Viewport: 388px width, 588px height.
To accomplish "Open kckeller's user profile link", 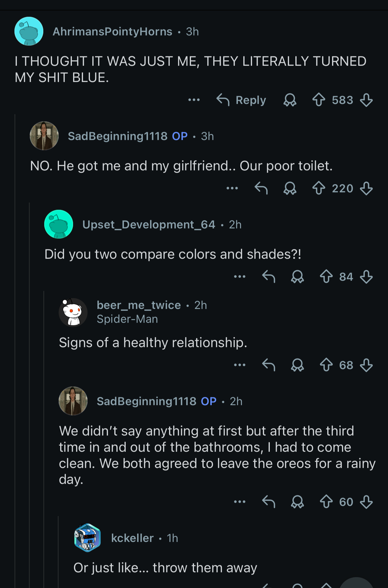I will click(132, 538).
